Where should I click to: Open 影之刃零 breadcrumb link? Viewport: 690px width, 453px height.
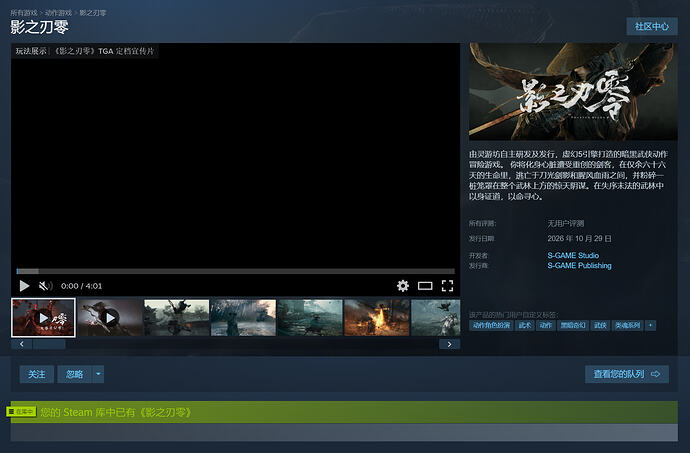point(92,13)
